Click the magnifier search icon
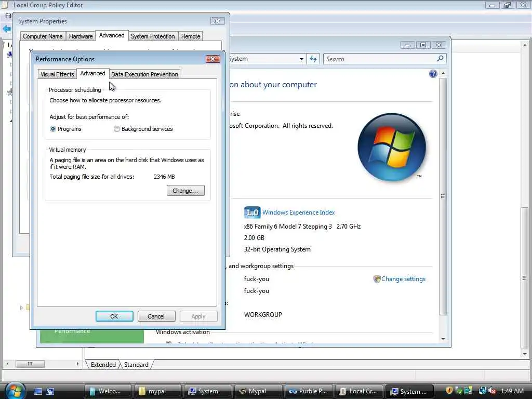The width and height of the screenshot is (532, 399). click(441, 59)
